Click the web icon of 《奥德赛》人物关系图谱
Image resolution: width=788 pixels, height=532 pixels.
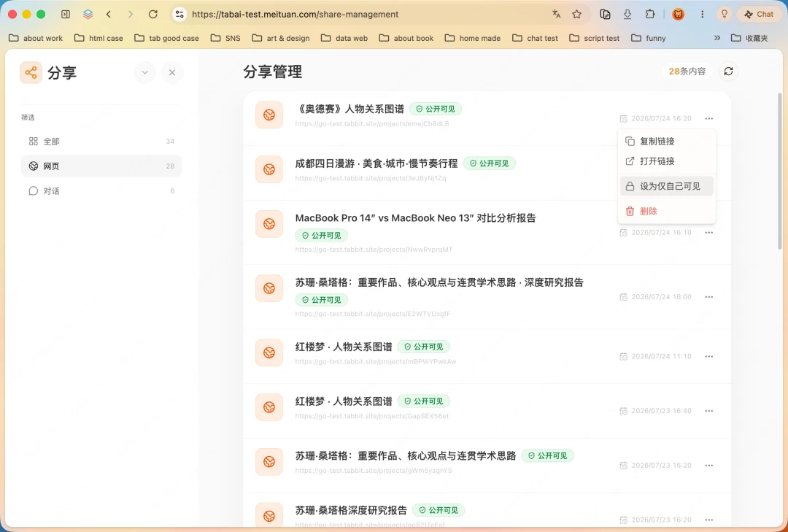[x=269, y=115]
